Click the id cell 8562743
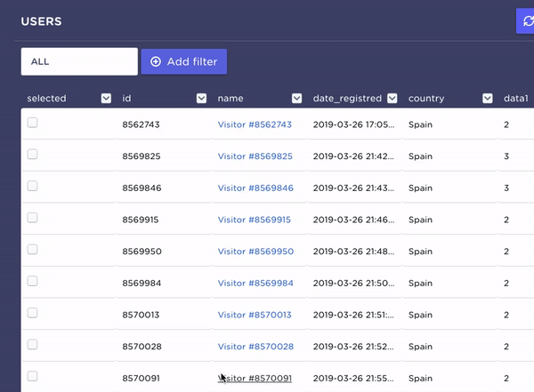Viewport: 534px width, 392px height. 141,124
